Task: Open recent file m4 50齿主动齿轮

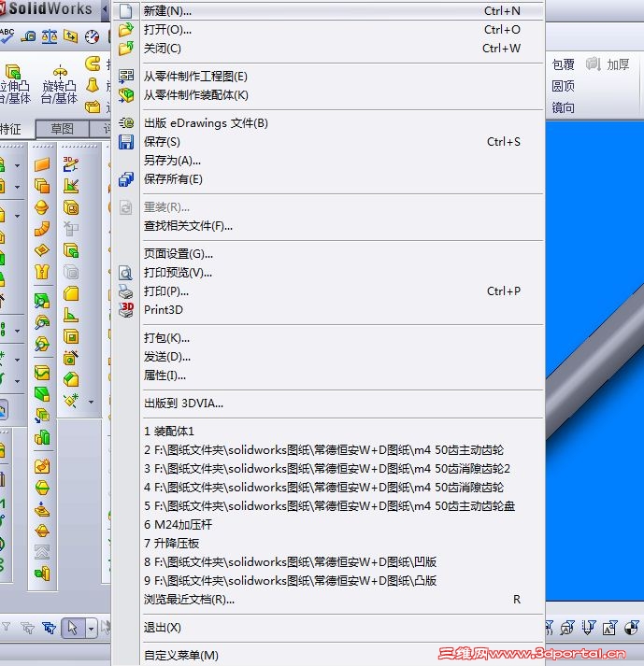Action: (329, 450)
